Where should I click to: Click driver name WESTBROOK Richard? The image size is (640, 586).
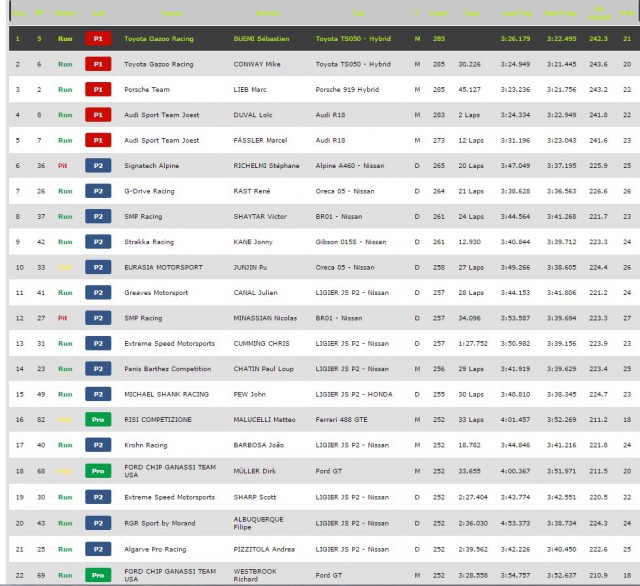pos(255,575)
